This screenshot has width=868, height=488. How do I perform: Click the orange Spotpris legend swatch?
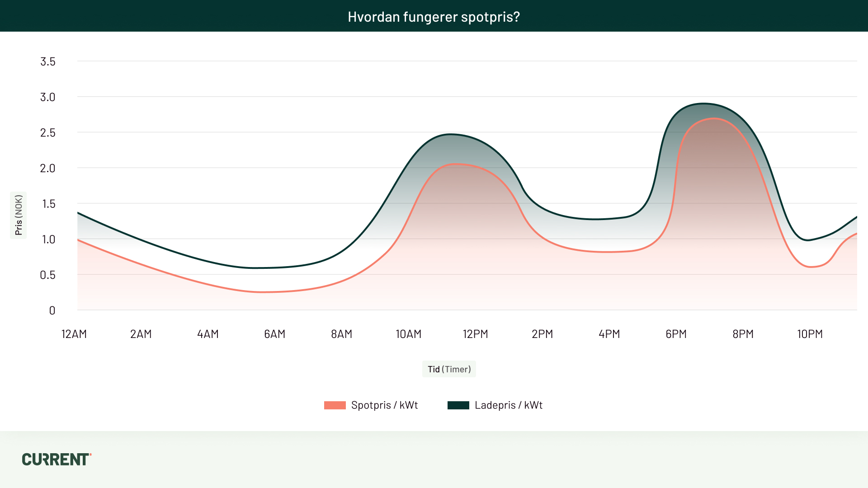point(335,405)
